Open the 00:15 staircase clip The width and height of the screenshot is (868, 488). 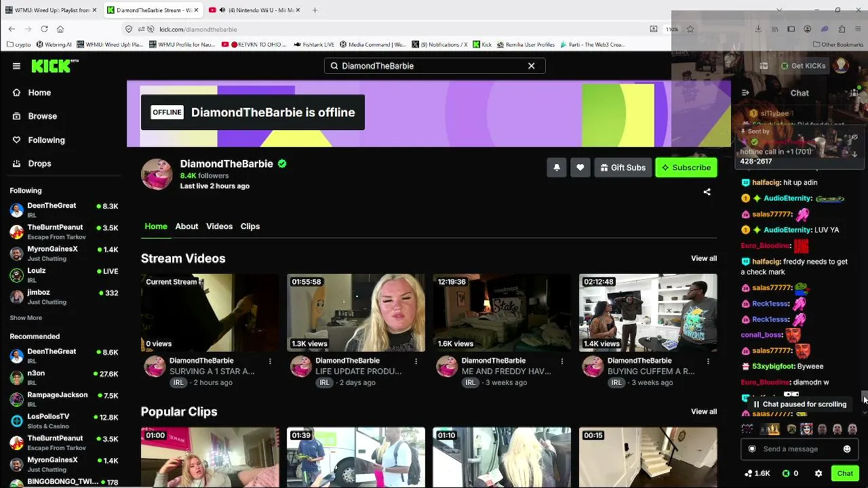click(648, 457)
